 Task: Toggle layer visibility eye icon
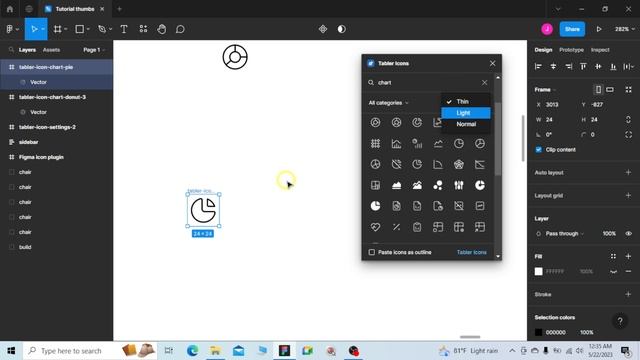[x=629, y=233]
